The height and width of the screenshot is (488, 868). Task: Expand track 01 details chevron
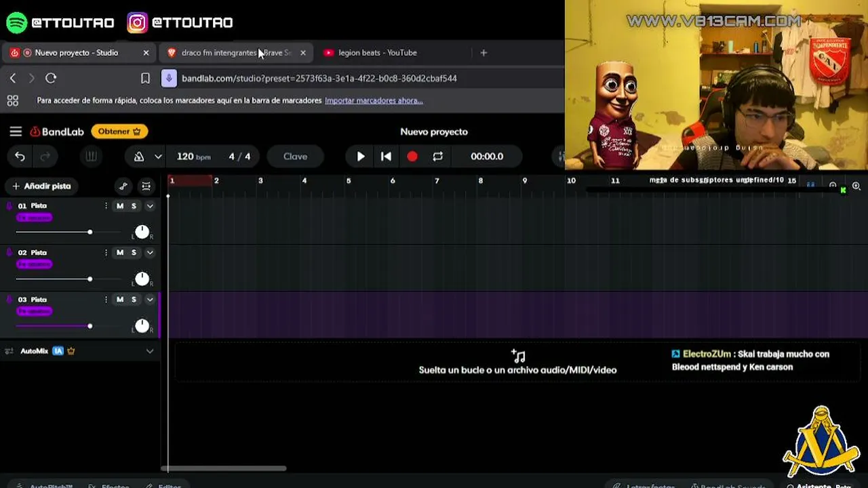click(x=150, y=206)
